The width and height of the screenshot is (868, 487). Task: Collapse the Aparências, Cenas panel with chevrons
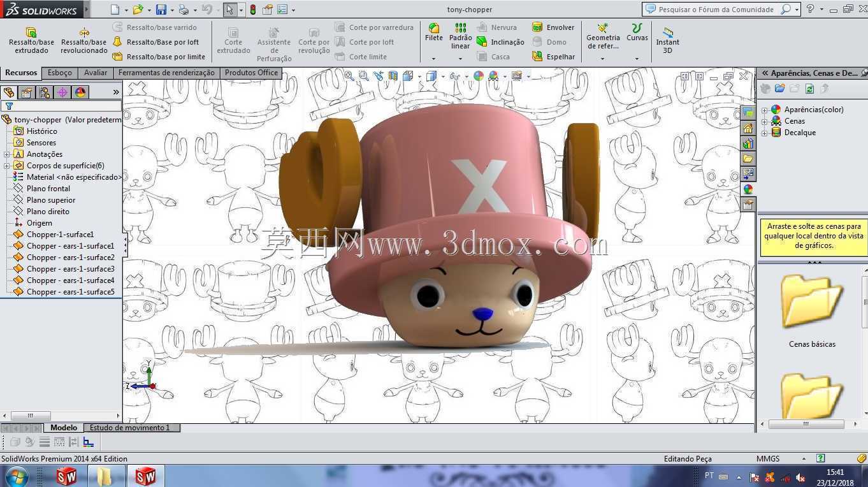click(x=765, y=73)
